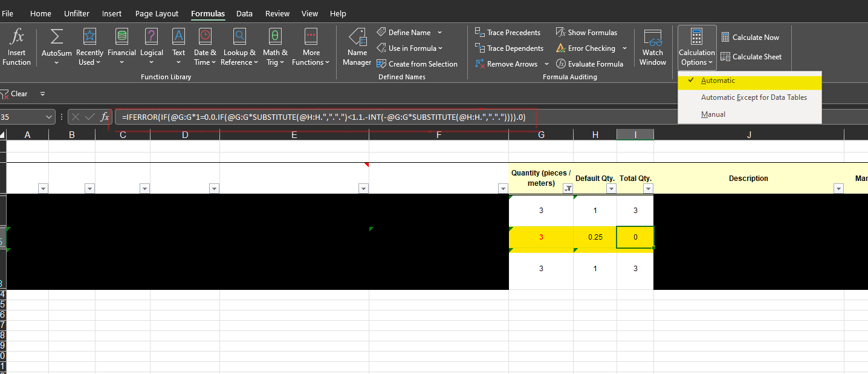Click the Select All corner triangle
This screenshot has height=374, width=868.
pyautogui.click(x=3, y=134)
